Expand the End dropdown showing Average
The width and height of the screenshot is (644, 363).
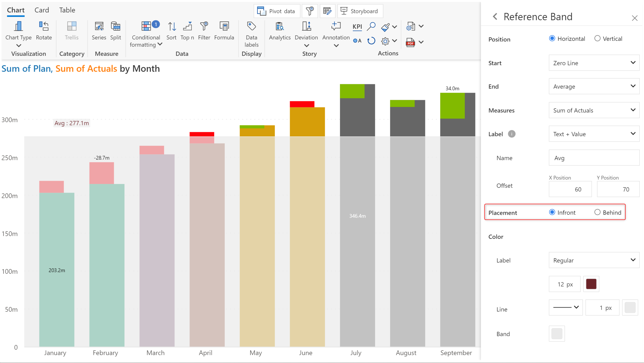coord(594,86)
